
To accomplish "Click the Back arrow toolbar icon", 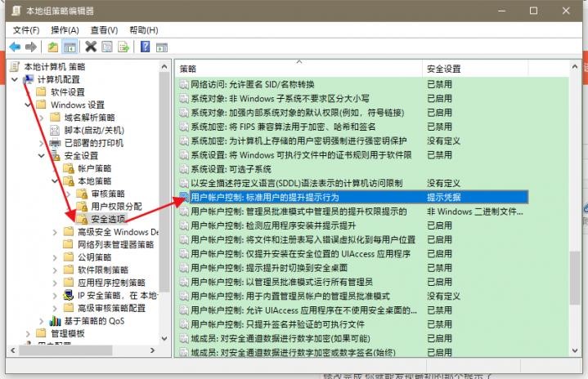I will [x=15, y=47].
